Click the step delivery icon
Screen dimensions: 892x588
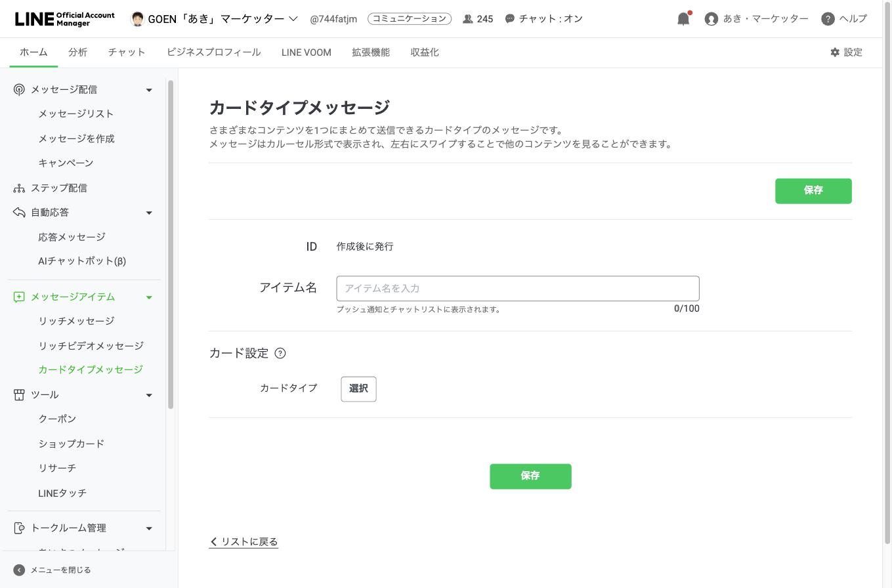(x=19, y=188)
